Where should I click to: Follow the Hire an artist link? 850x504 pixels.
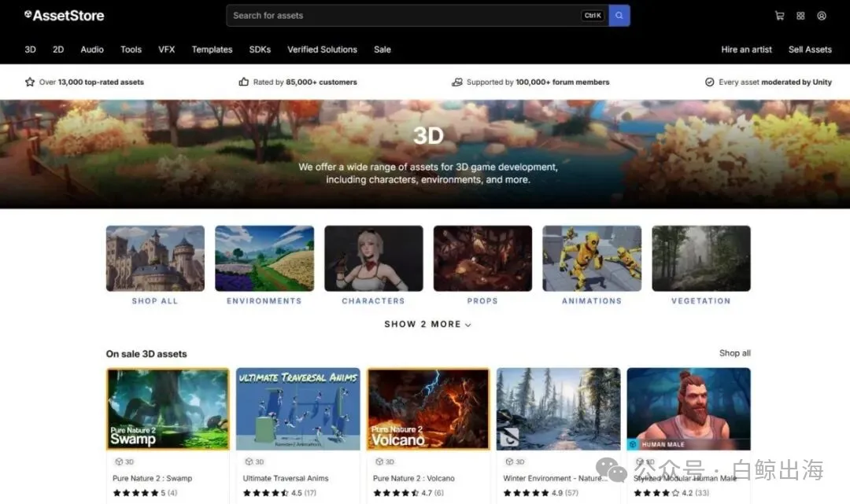pos(746,50)
